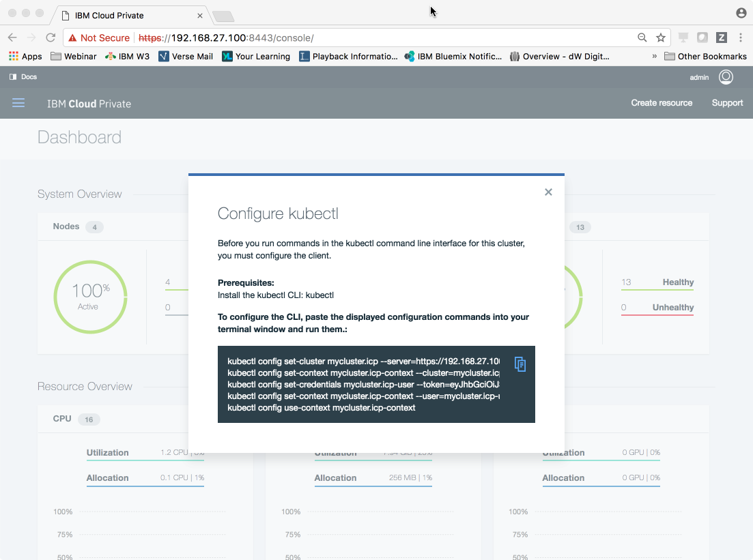Screen dimensions: 753x560
Task: Click the Unhealthy count label
Action: 673,307
